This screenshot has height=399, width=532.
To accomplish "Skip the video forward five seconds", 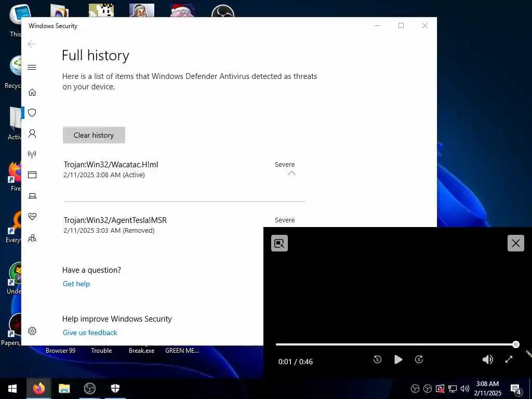I will tap(419, 360).
